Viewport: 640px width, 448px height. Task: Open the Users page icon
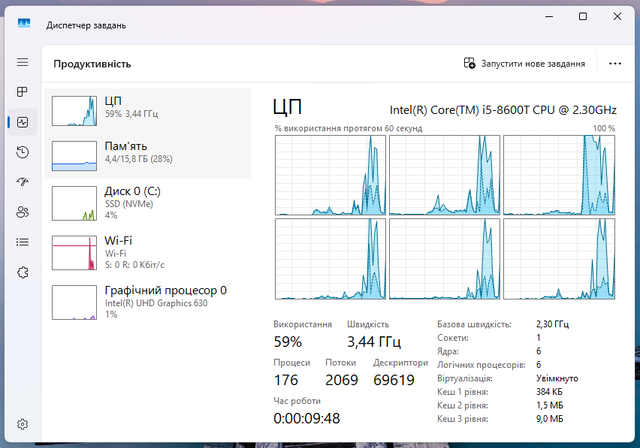click(x=22, y=212)
